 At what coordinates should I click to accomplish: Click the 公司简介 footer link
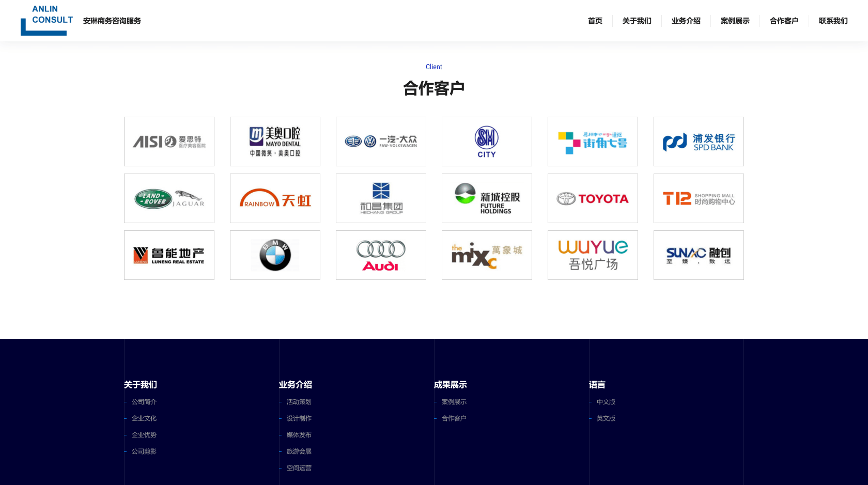tap(144, 402)
